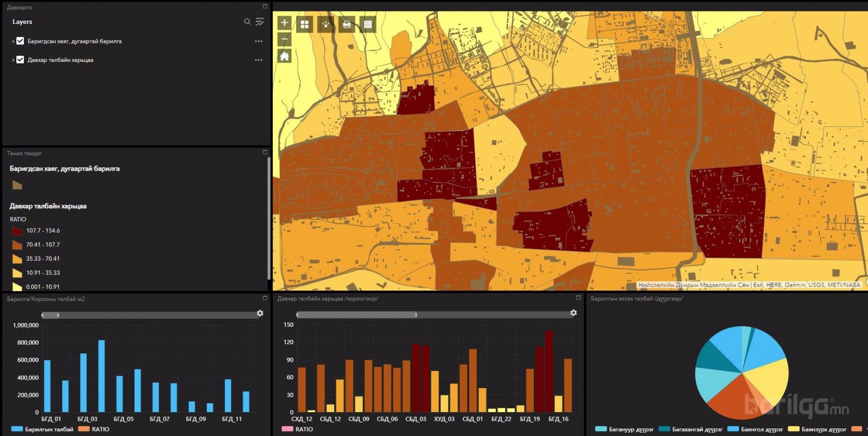Zoom out on the map
868x436 pixels.
284,39
